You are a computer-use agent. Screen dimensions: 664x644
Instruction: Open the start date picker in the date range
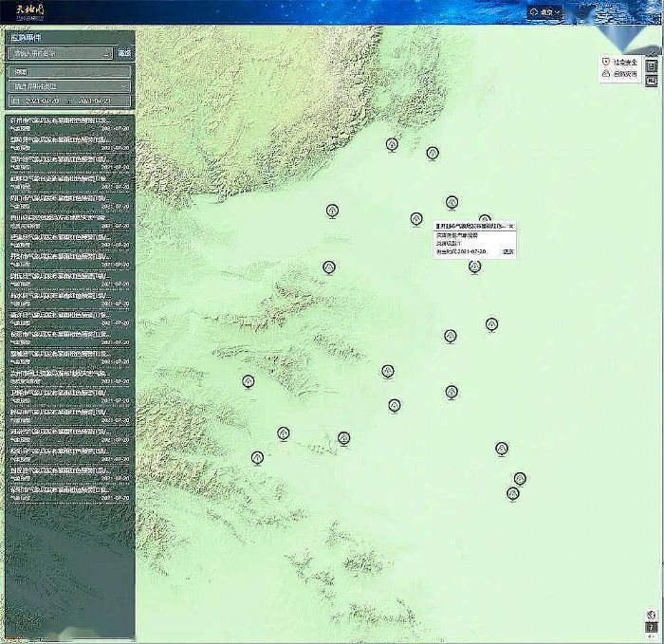pyautogui.click(x=38, y=101)
